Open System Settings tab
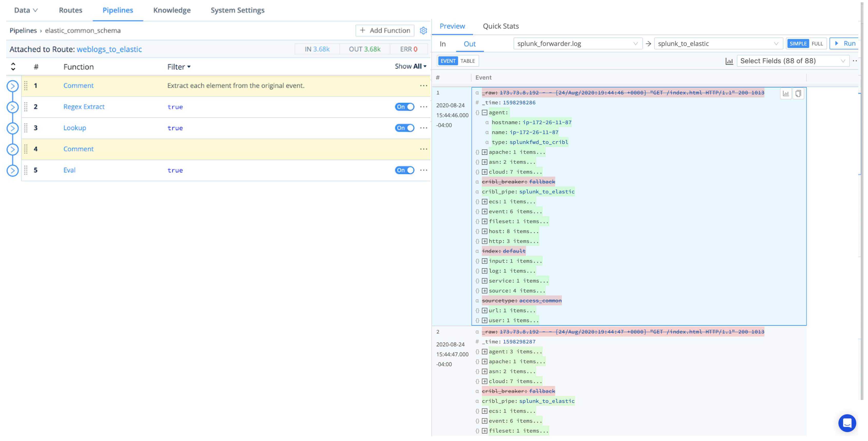868x441 pixels. 238,10
